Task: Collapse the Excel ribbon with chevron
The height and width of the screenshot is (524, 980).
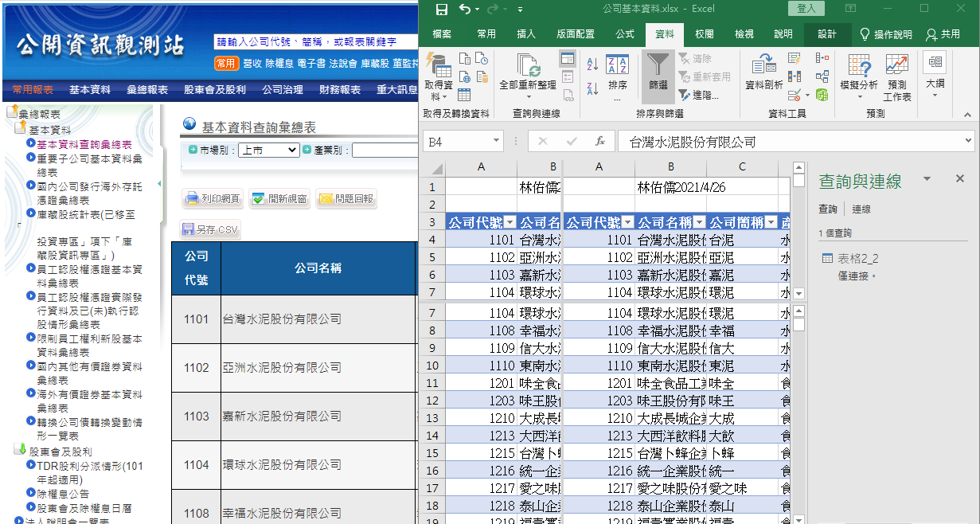Action: coord(966,114)
